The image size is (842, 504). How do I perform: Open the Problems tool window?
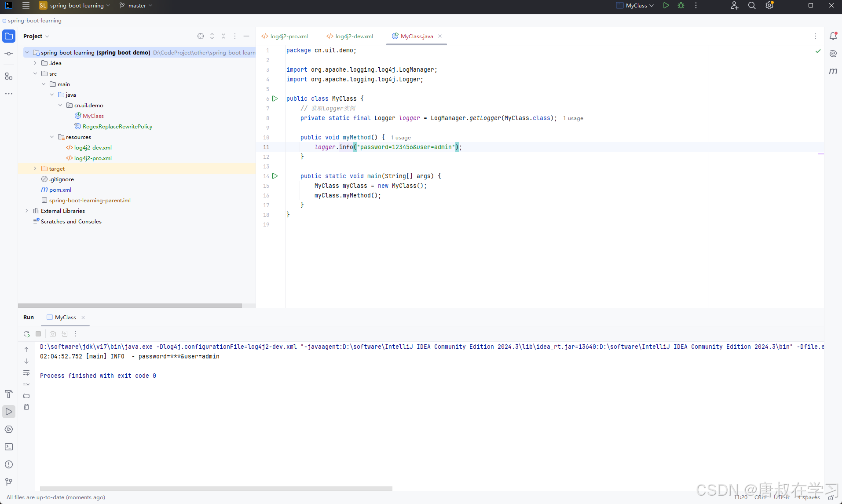[9, 464]
